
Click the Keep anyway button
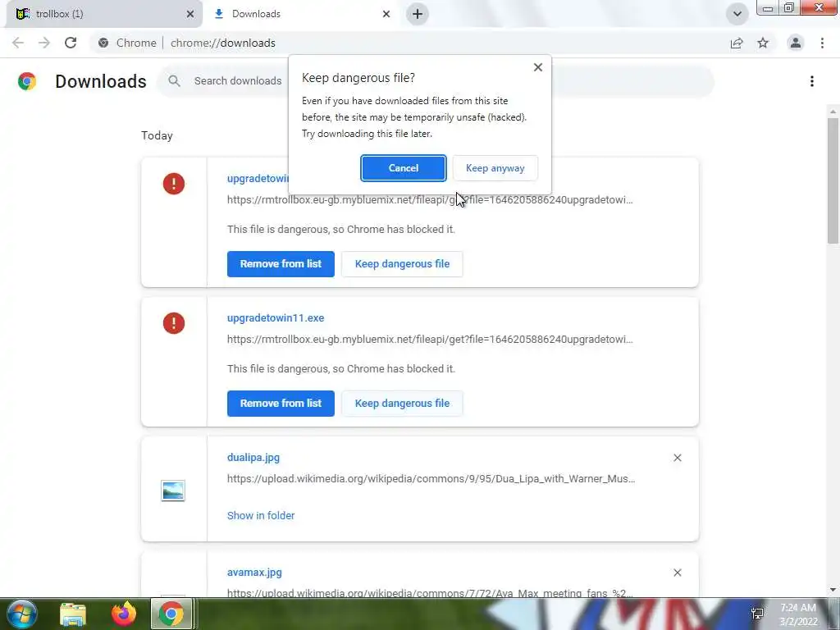495,168
